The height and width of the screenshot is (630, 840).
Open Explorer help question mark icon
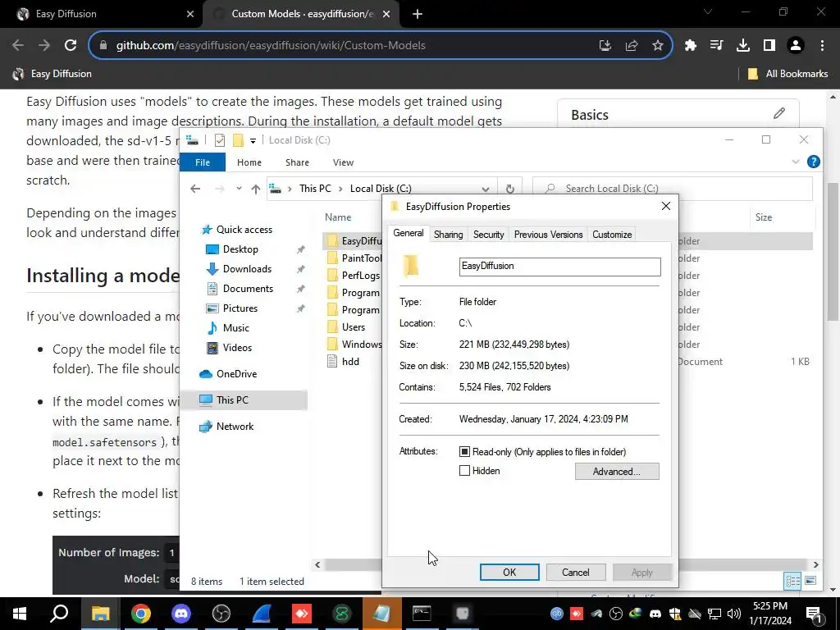(813, 162)
